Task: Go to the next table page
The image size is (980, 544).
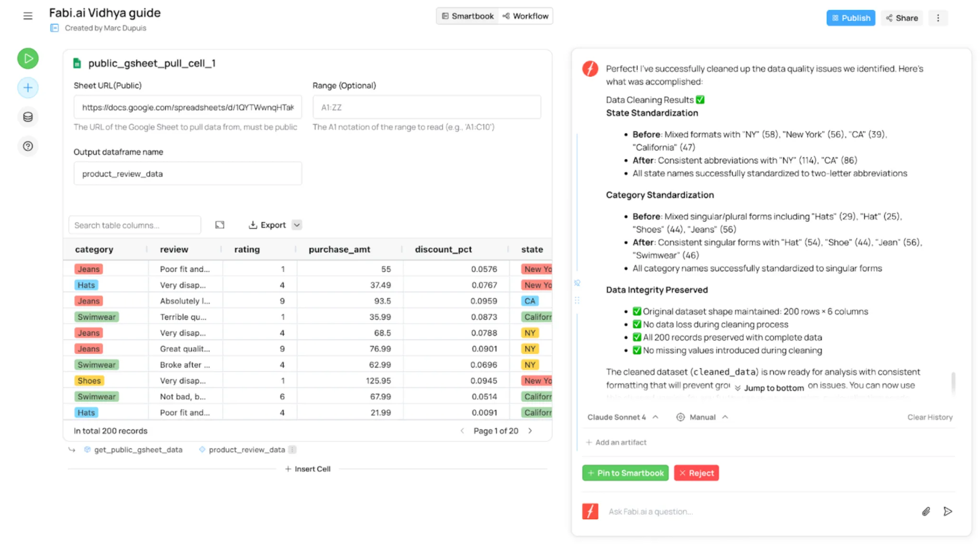Action: pos(530,431)
